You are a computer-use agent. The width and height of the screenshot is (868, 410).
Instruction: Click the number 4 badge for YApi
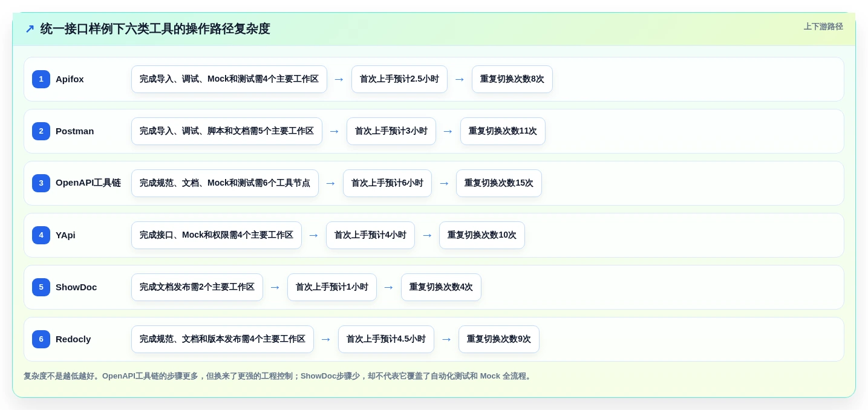coord(41,235)
